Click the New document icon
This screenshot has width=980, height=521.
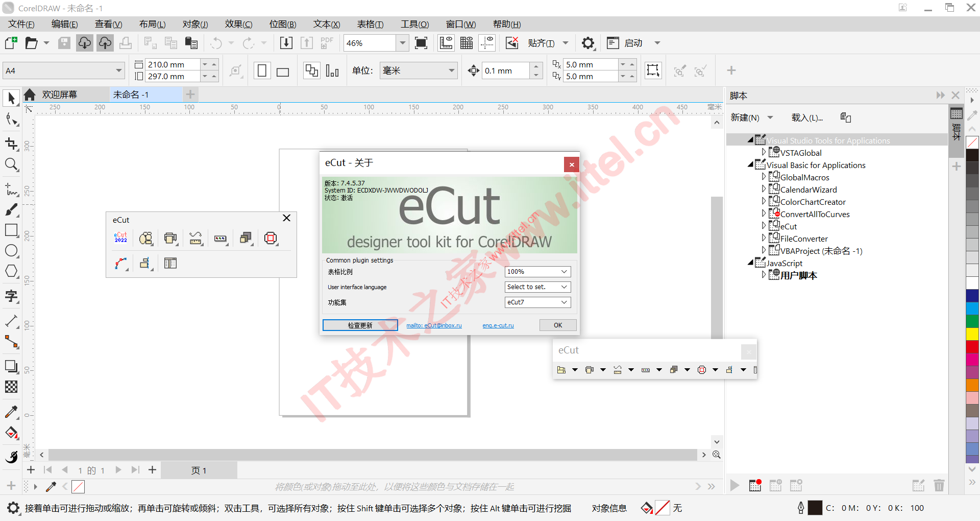[x=11, y=43]
